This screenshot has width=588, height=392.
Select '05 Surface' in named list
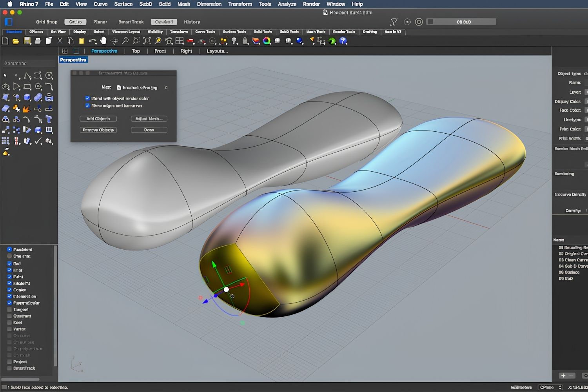click(569, 272)
